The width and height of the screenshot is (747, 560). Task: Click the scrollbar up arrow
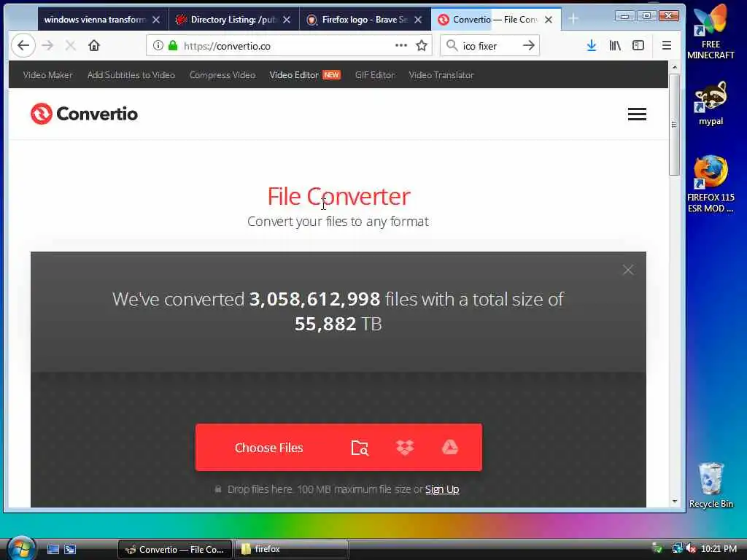(x=674, y=67)
